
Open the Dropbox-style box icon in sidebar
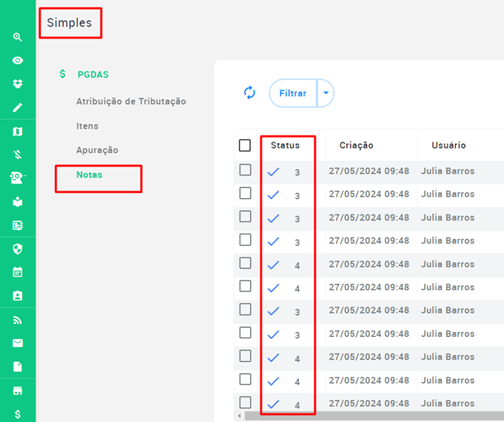17,84
